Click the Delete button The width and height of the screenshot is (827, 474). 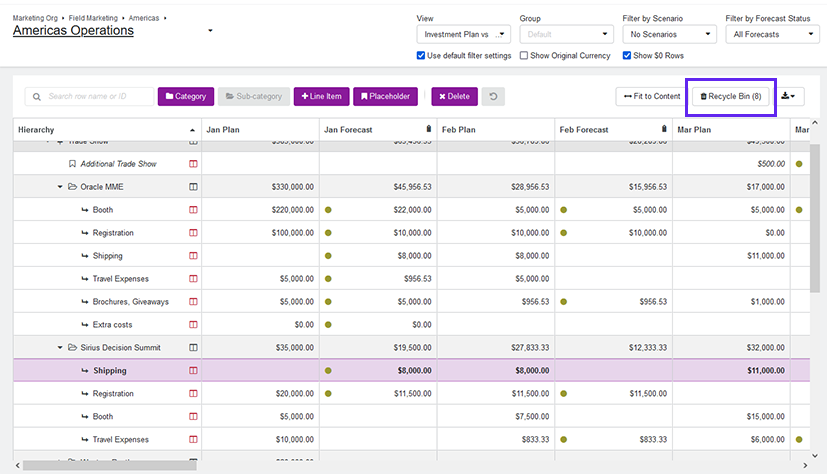point(455,96)
